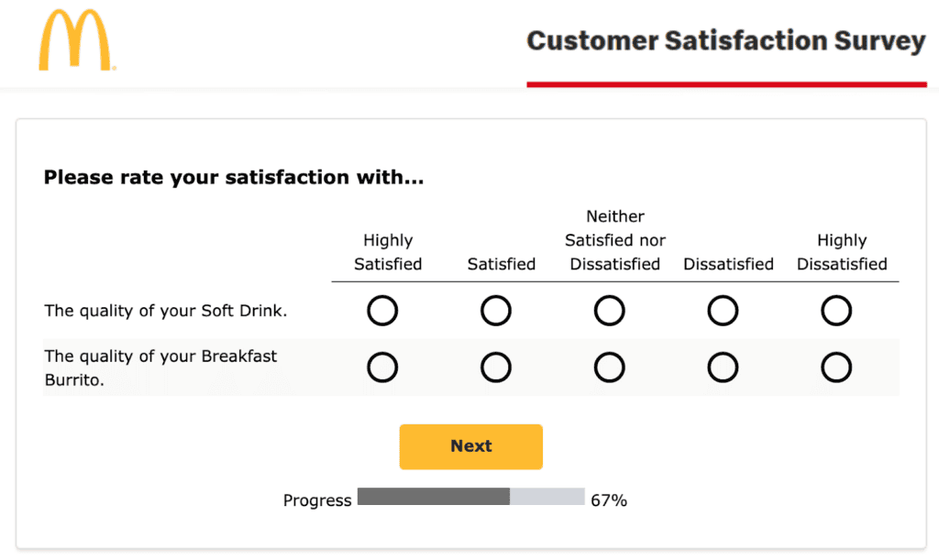Choose Highly Dissatisfied for Soft Drink quality
Image resolution: width=939 pixels, height=560 pixels.
point(836,311)
